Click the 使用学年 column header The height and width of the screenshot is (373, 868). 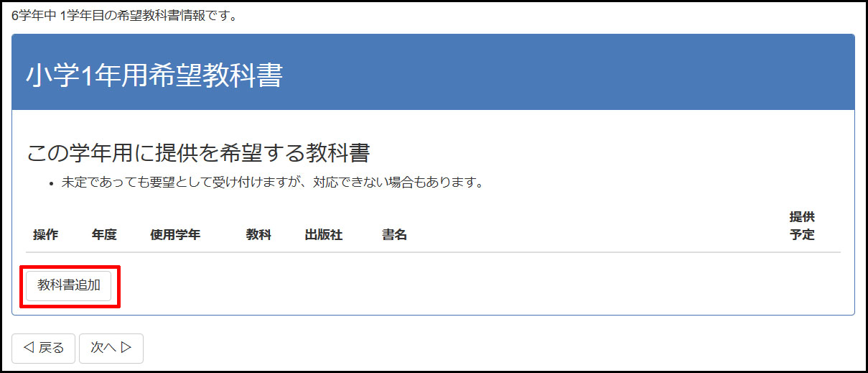coord(175,235)
